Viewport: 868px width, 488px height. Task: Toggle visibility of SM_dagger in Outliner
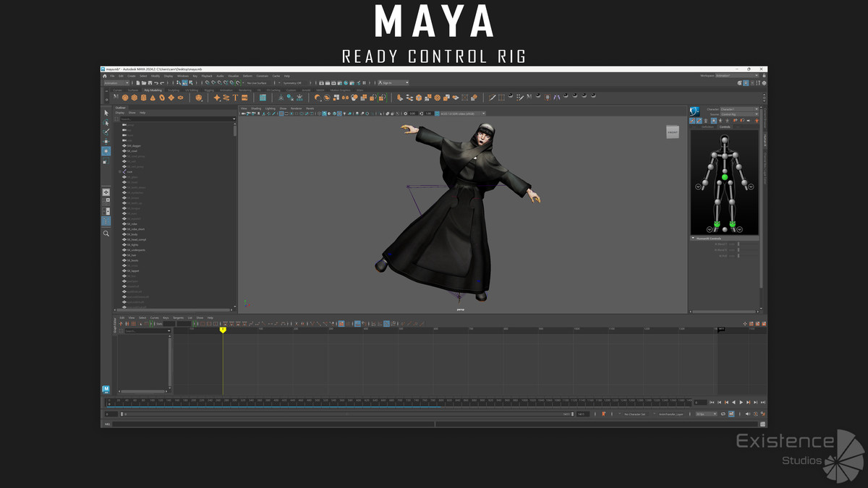(124, 146)
